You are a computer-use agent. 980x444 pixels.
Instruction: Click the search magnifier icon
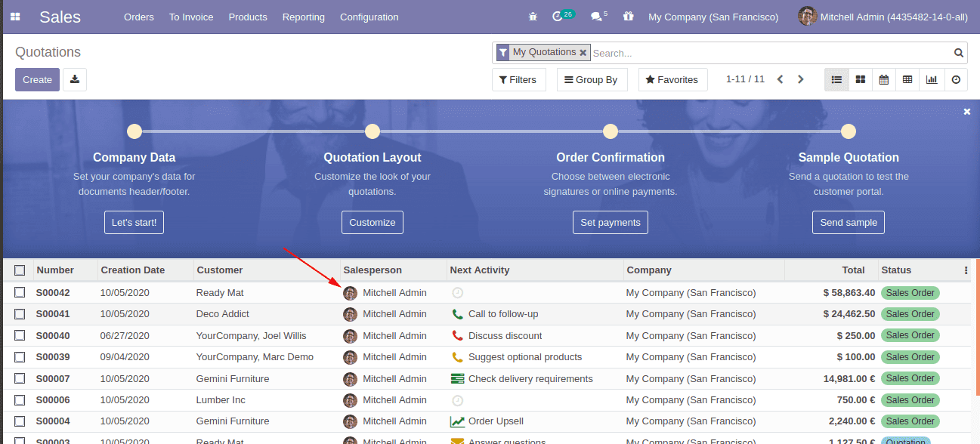[958, 53]
